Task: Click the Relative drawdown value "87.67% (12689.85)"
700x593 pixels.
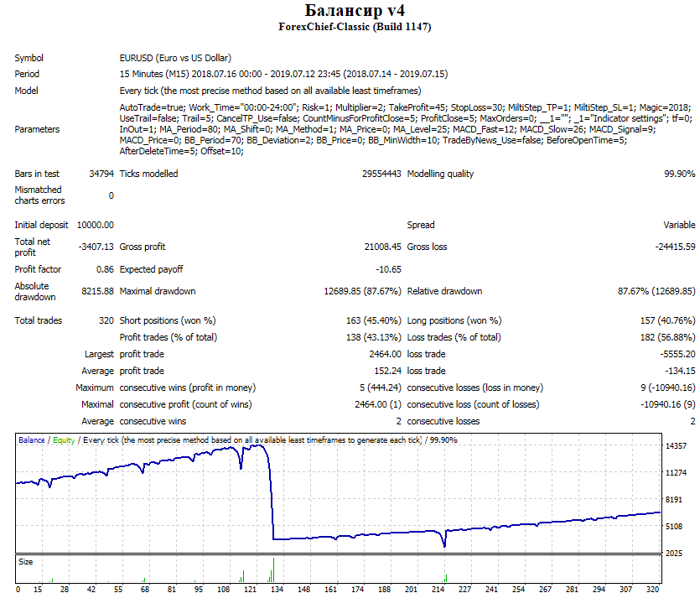Action: tap(656, 291)
